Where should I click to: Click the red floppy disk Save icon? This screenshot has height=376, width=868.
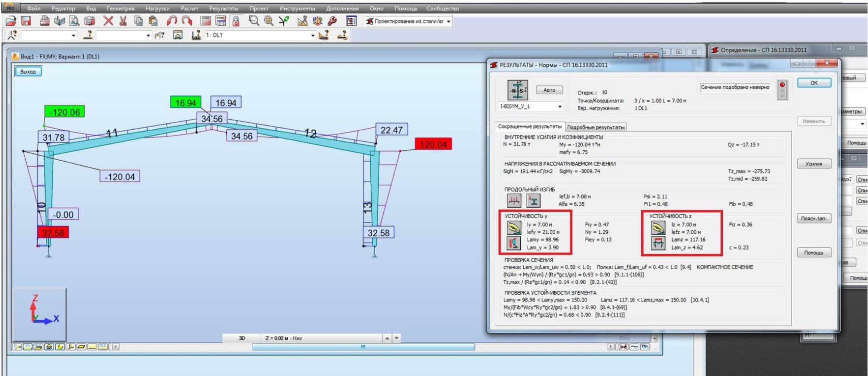[26, 21]
